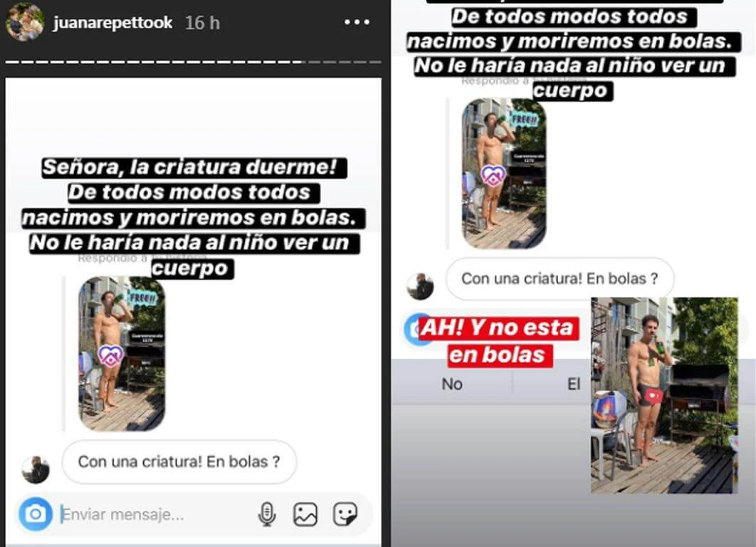Tap the large photo of man on deck
756x547 pixels.
pyautogui.click(x=664, y=395)
